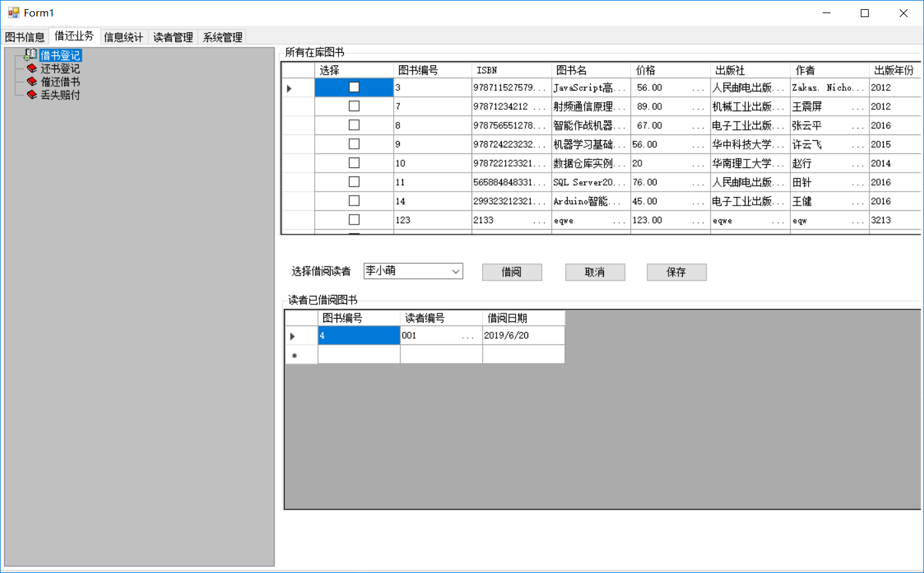Click the 保存 button
This screenshot has width=924, height=573.
(x=676, y=272)
